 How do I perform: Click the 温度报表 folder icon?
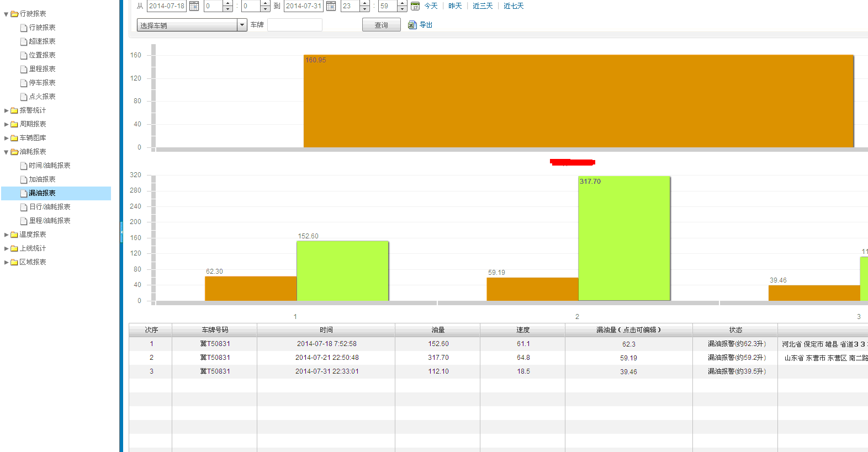tap(14, 235)
